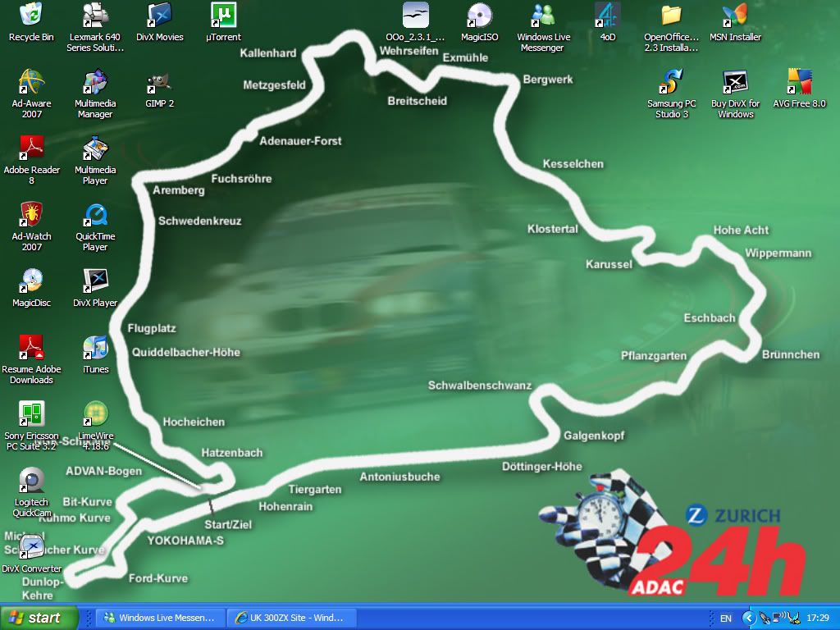Switch to the Windows Live Messenger window
Image resolution: width=840 pixels, height=630 pixels.
click(x=160, y=618)
